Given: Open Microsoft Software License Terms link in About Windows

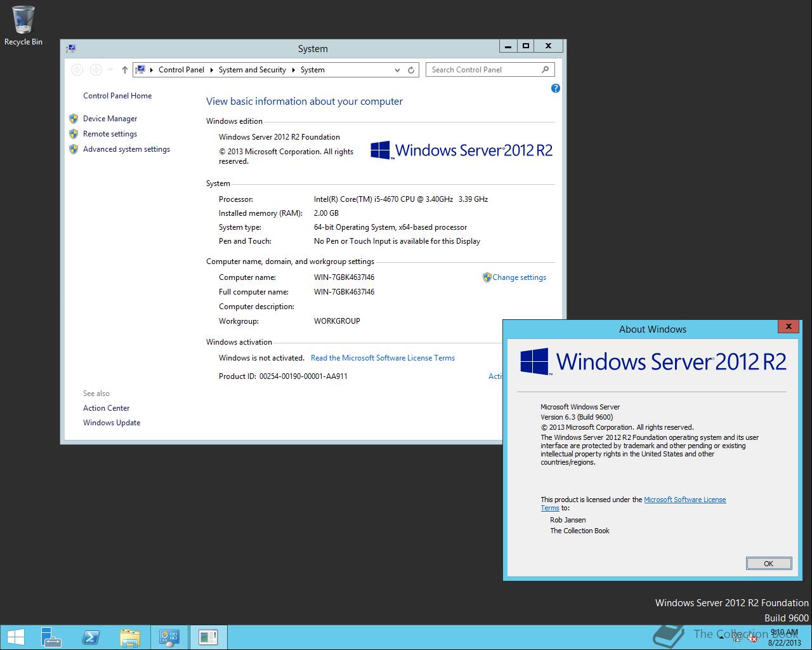Looking at the screenshot, I should pos(684,500).
